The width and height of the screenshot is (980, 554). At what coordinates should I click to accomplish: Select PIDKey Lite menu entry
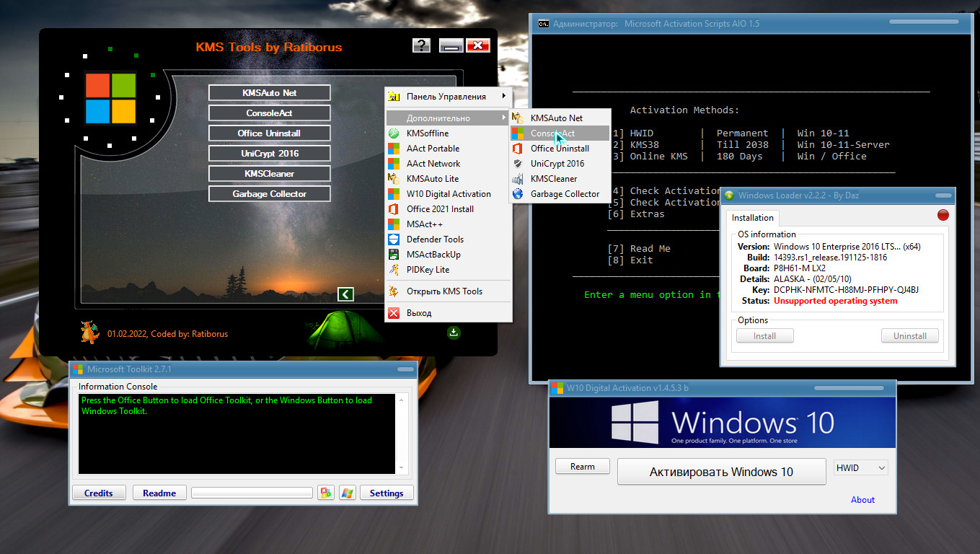coord(448,270)
